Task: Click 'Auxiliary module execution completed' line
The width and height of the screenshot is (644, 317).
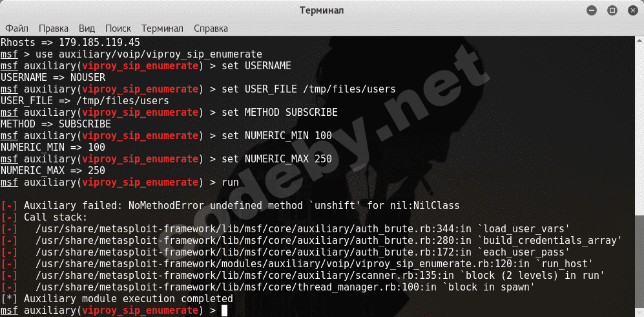Action: tap(117, 298)
